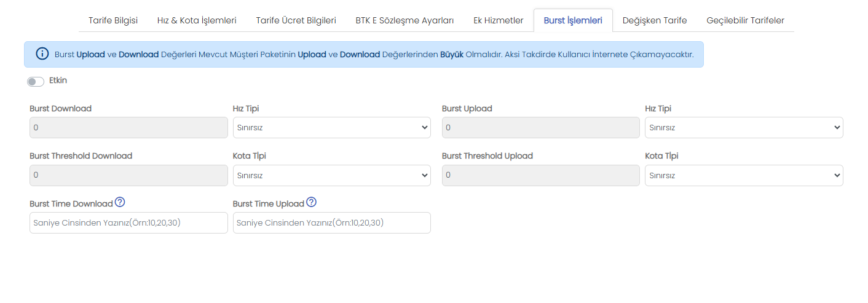Open the Ek Hizmetler tab
Screen dimensions: 868x303
(x=499, y=20)
